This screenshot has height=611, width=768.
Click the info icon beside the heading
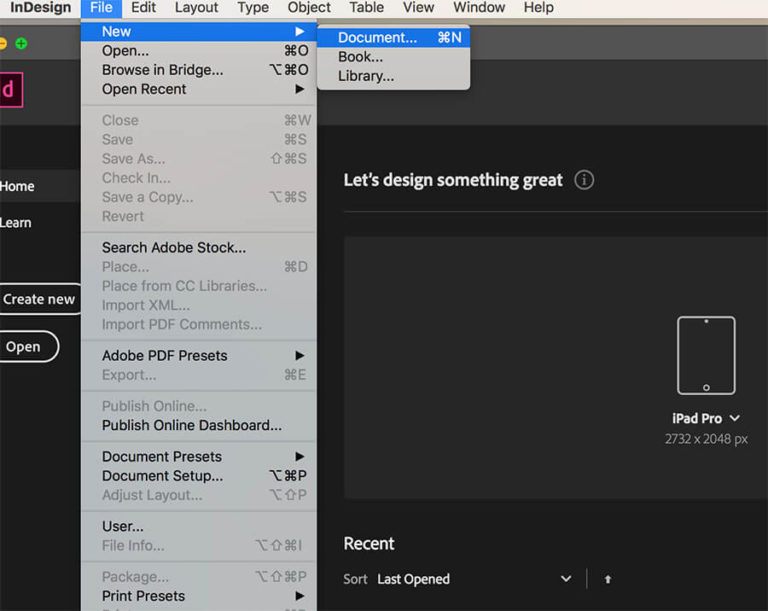coord(585,180)
